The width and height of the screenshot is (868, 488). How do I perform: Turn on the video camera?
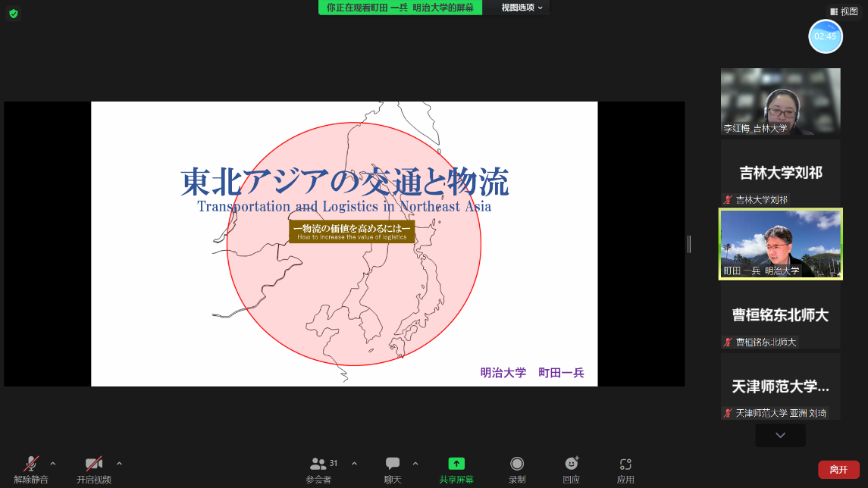(x=94, y=464)
